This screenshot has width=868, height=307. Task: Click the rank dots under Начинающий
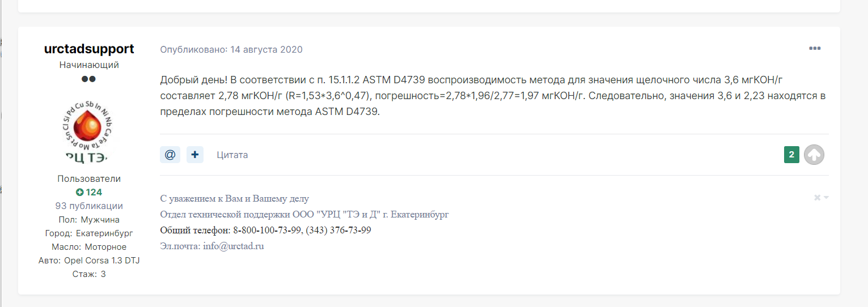(x=89, y=79)
